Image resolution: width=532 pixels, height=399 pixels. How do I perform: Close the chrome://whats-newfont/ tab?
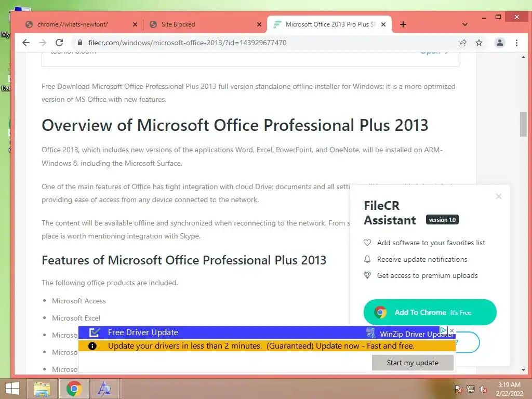(x=135, y=24)
